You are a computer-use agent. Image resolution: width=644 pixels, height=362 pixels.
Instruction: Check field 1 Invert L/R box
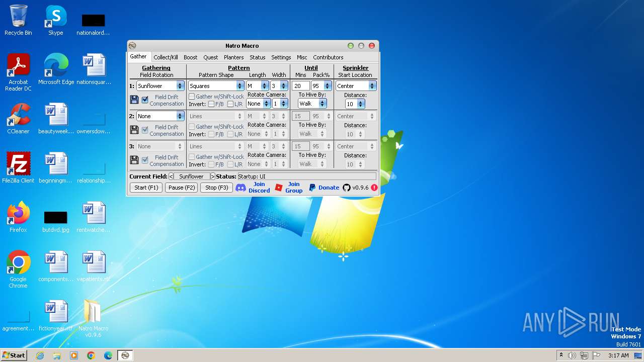point(230,104)
